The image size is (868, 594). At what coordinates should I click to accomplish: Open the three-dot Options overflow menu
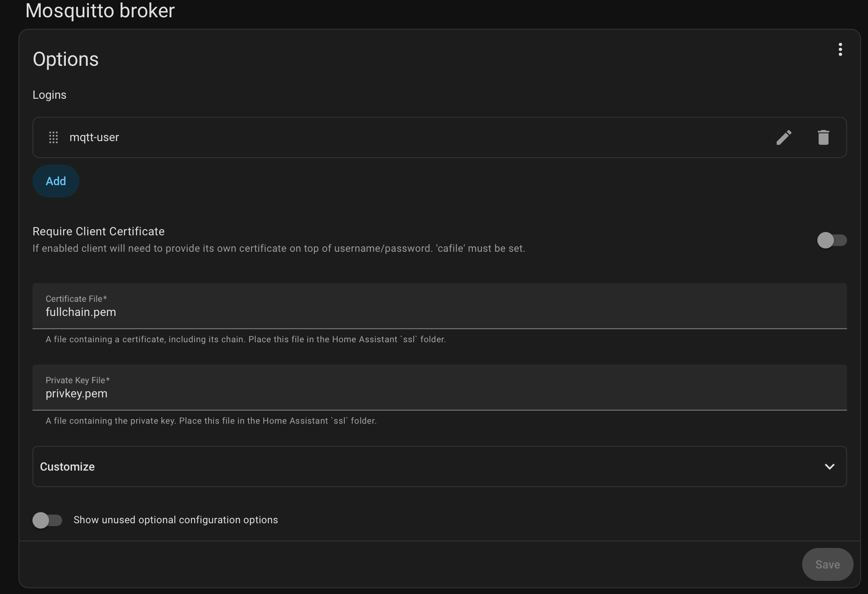point(840,49)
